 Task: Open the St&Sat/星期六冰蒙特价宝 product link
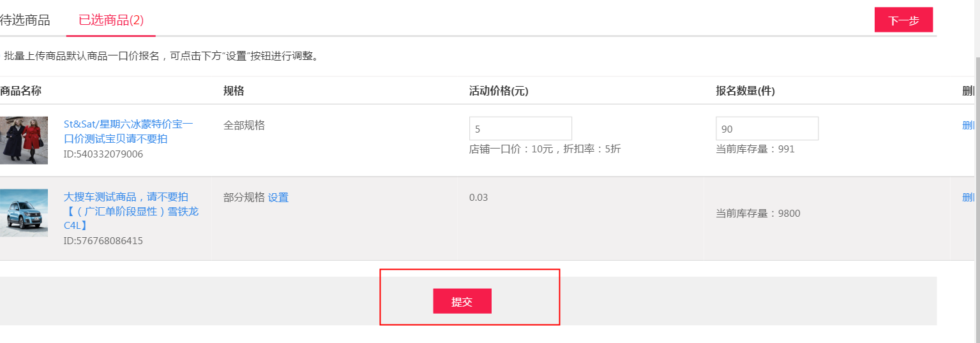click(x=128, y=131)
